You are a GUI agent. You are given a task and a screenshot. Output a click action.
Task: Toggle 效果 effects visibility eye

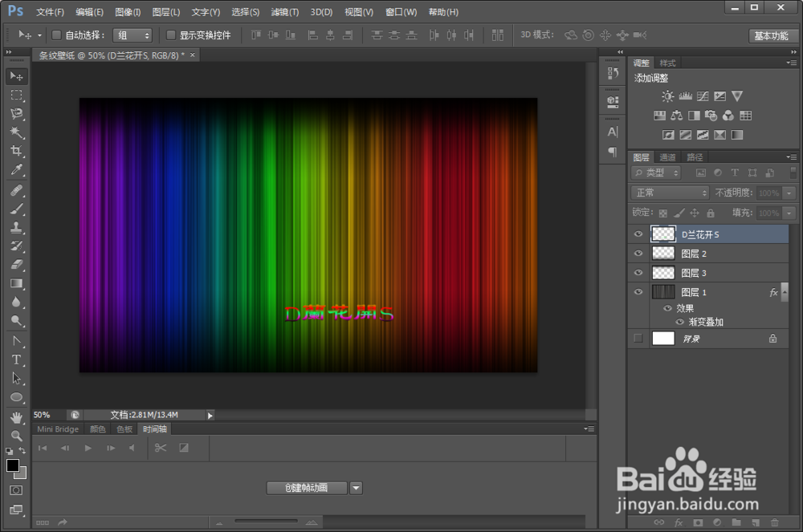[667, 308]
